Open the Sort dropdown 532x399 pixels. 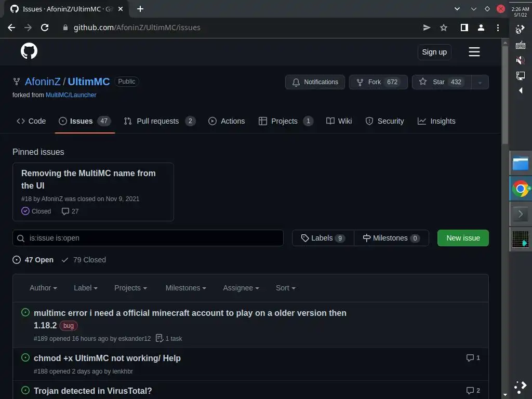(x=285, y=288)
